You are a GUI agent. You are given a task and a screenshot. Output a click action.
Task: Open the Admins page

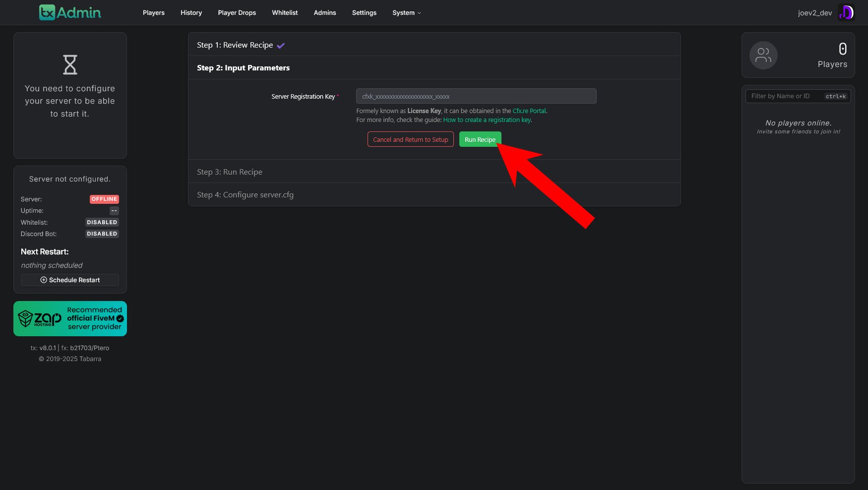(x=325, y=13)
